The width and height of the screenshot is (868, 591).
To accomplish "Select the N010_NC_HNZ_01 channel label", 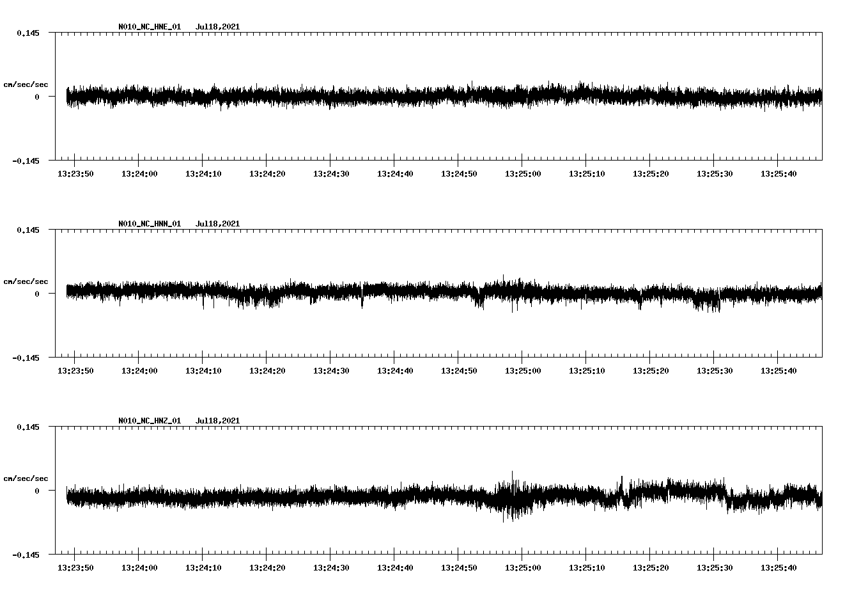I will 148,420.
